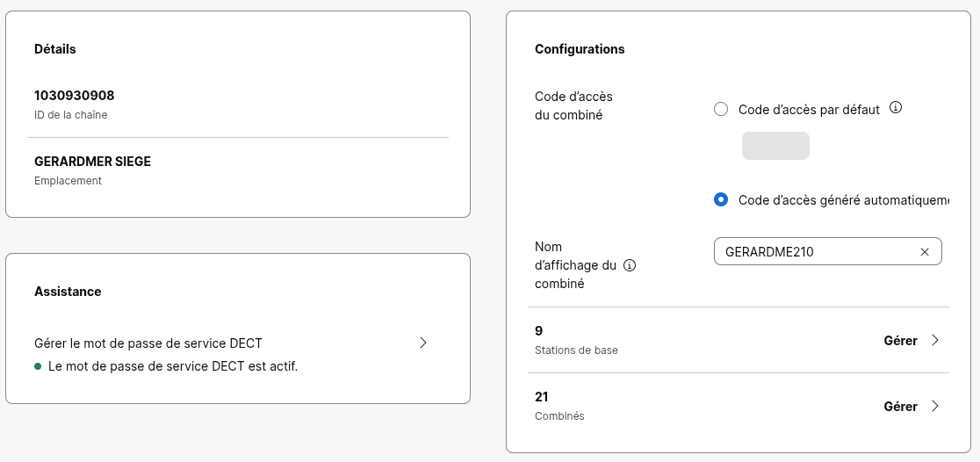Click 'Gérer' for Combinés
Viewport: 980px width, 462px height.
coord(900,407)
